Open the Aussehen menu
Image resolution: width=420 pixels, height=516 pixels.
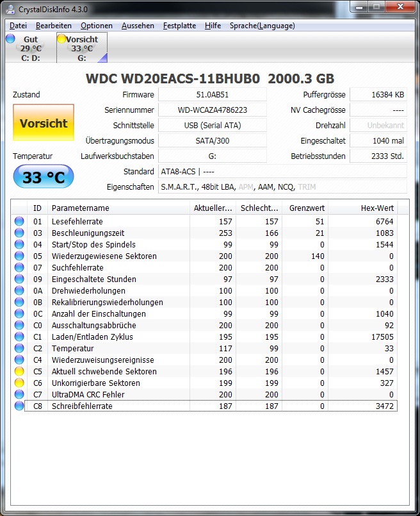click(138, 26)
